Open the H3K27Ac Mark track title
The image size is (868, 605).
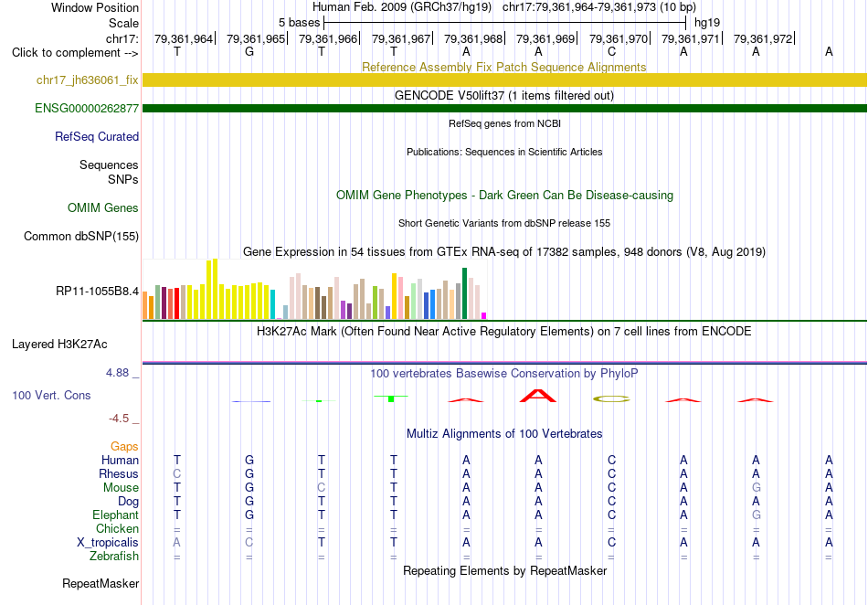coord(503,332)
